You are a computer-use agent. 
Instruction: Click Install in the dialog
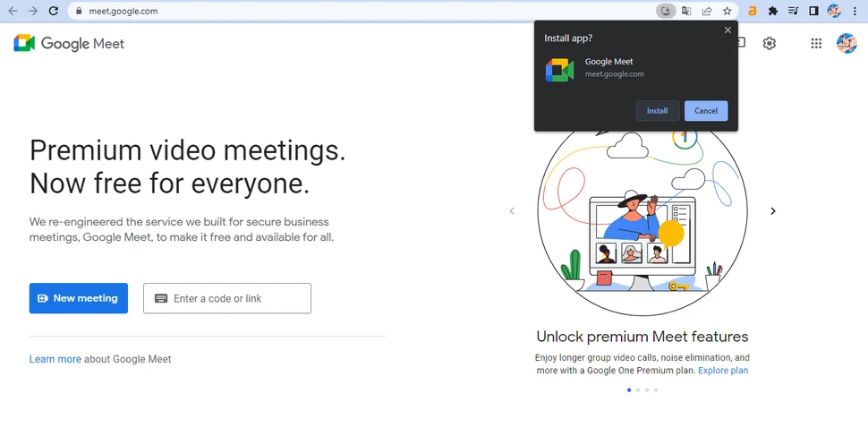(657, 111)
